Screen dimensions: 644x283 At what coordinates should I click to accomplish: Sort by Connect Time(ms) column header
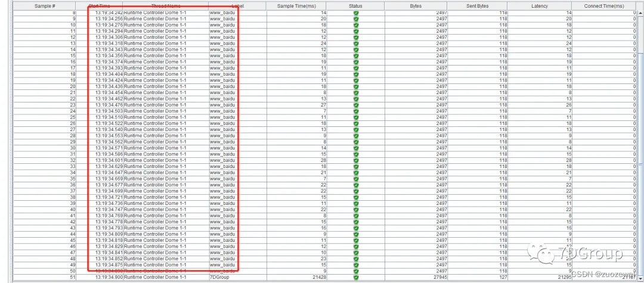603,6
